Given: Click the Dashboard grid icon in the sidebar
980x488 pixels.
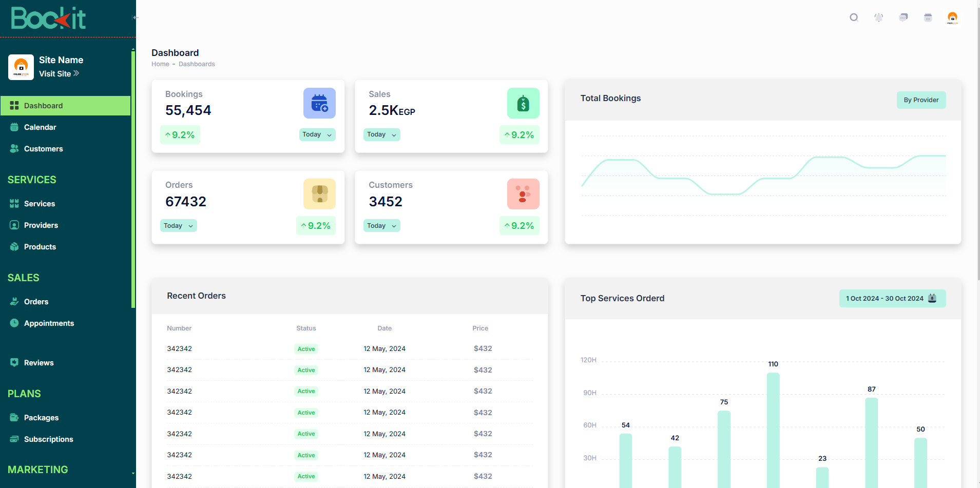Looking at the screenshot, I should coord(14,105).
